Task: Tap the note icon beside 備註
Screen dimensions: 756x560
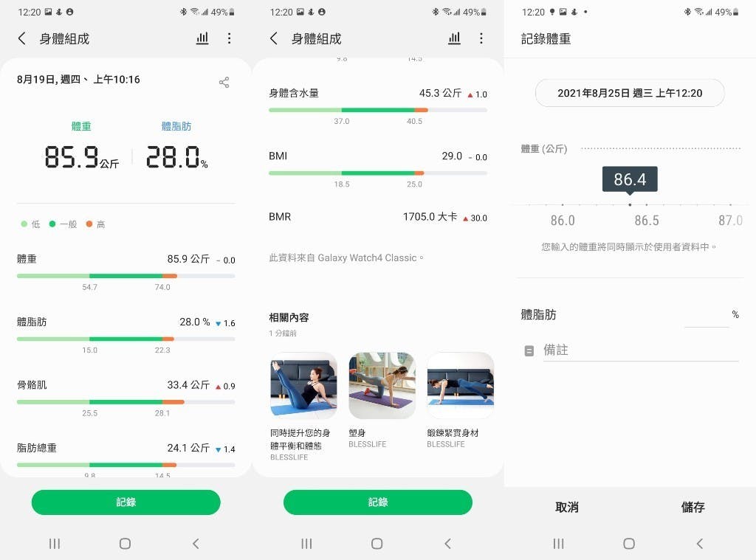Action: (x=529, y=351)
